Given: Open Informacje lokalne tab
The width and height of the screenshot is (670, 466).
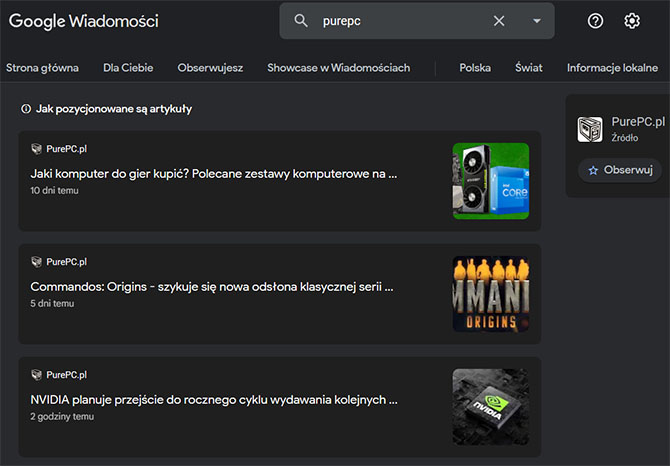Looking at the screenshot, I should [612, 67].
